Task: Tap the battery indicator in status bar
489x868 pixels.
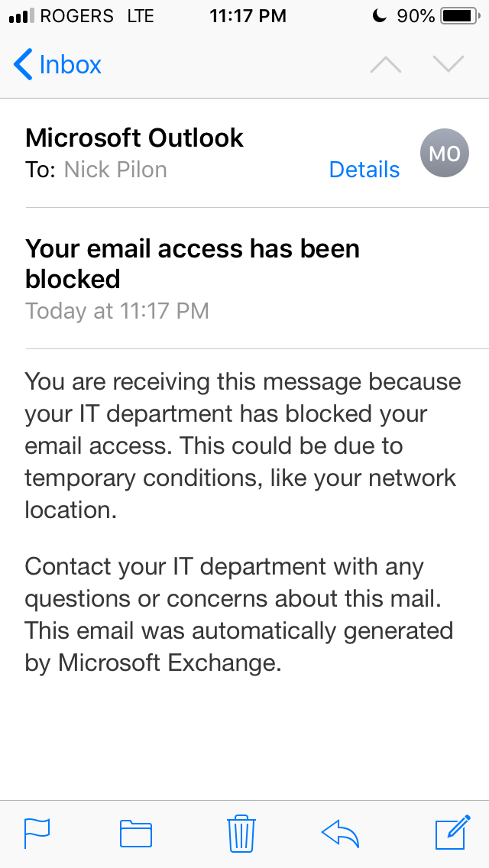Action: (460, 16)
